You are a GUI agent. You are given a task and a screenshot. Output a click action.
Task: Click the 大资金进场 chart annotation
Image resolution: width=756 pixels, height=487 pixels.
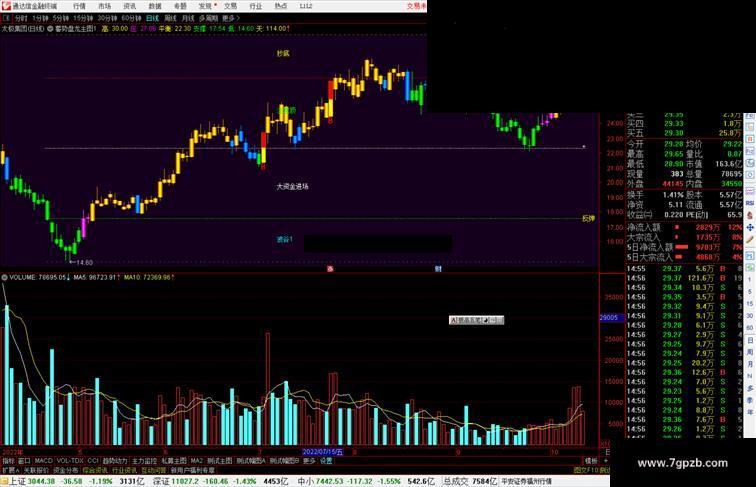click(292, 186)
